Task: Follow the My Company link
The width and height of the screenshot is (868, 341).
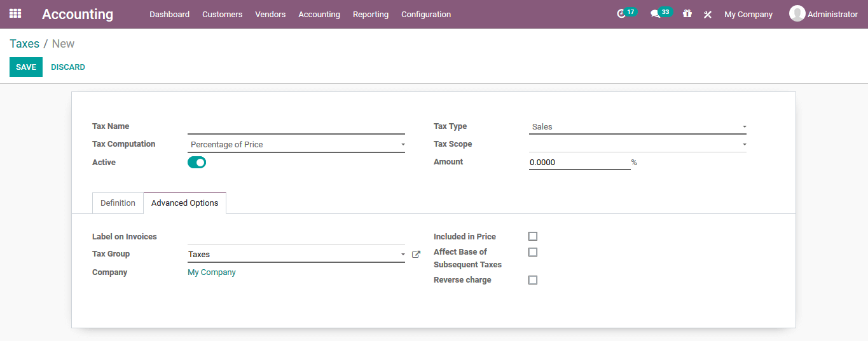Action: tap(212, 272)
